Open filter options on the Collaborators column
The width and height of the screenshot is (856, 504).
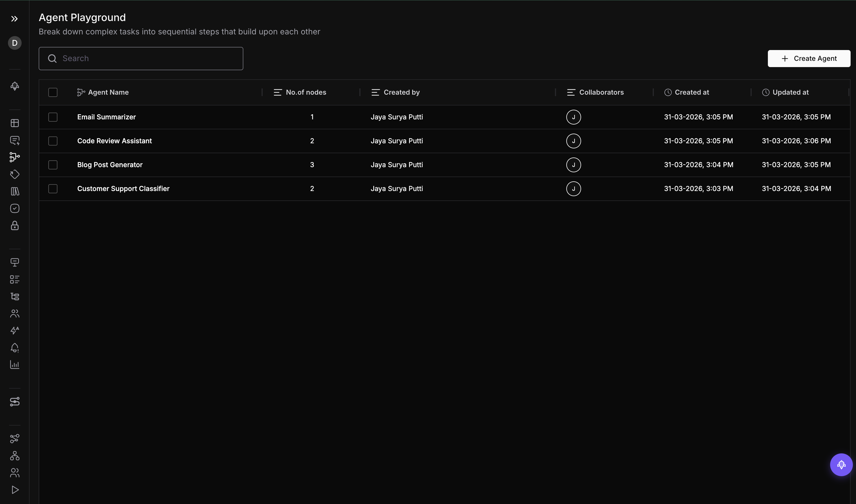pos(571,92)
